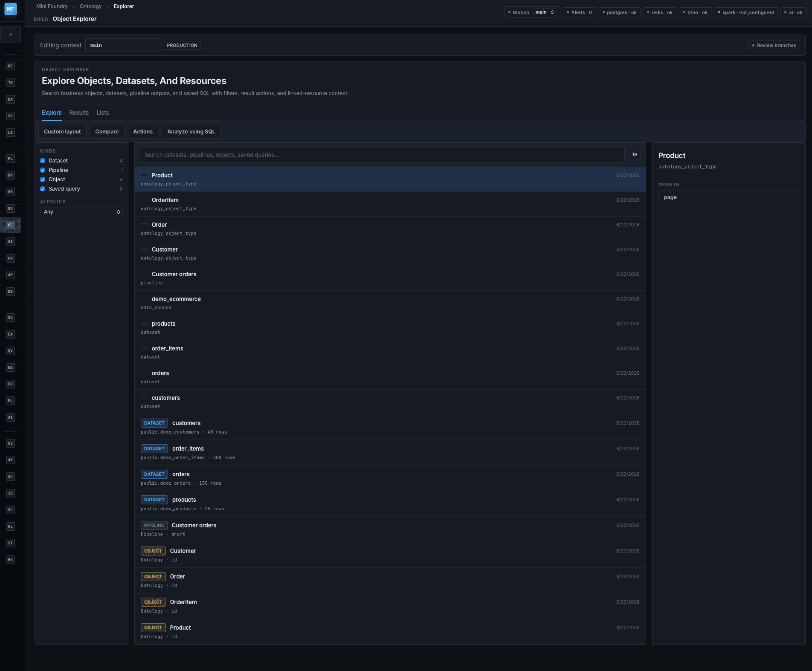
Task: Select the OS sidebar icon
Action: coord(11,242)
